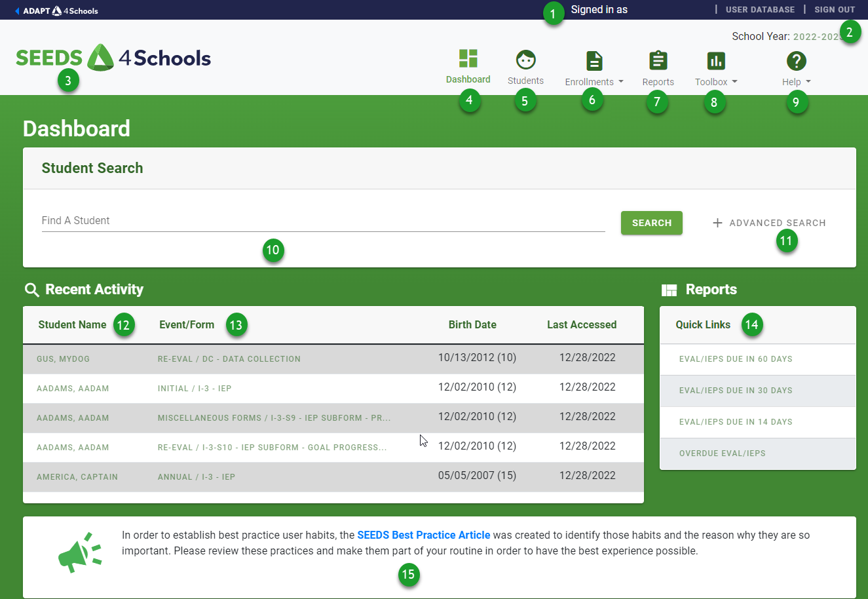Open Eval/IEPs due in 60 days
This screenshot has height=599, width=868.
736,359
